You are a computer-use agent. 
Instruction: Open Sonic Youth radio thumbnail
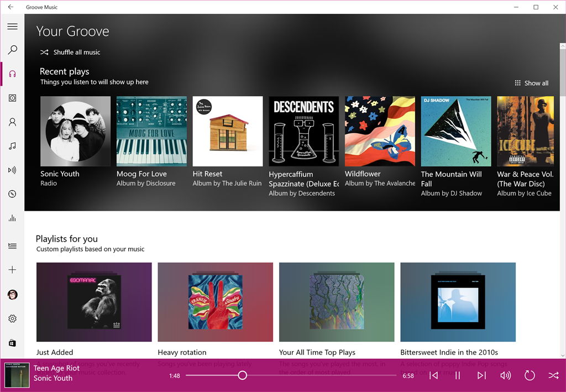point(75,131)
